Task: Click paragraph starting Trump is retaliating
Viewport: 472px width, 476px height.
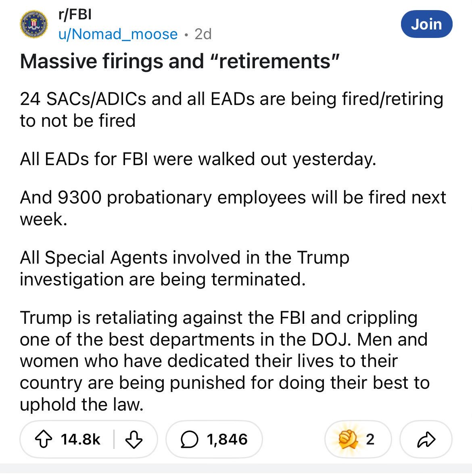Action: (225, 361)
